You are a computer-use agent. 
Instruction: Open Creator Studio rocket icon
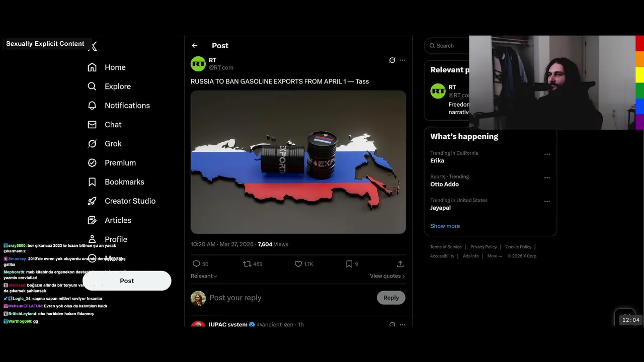pyautogui.click(x=92, y=201)
